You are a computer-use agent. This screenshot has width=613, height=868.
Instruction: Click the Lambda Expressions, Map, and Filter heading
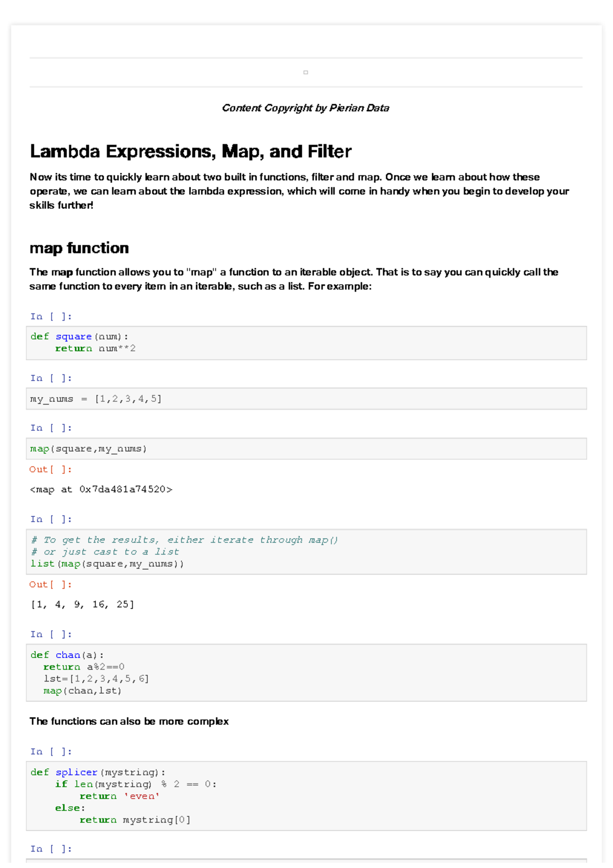(191, 151)
